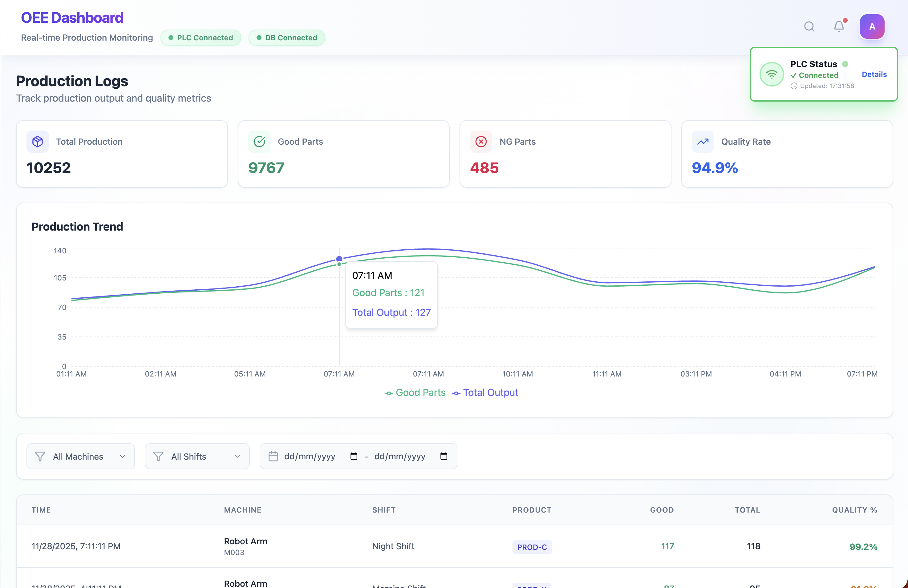Click the Good Parts checkmark icon
Screen dimensions: 908x588
coord(259,142)
